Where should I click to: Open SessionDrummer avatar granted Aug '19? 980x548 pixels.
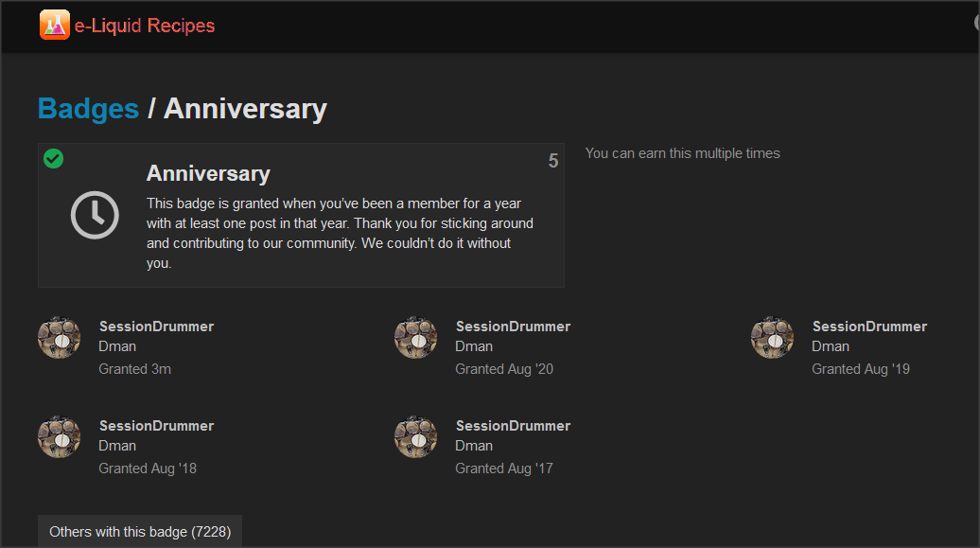tap(773, 338)
